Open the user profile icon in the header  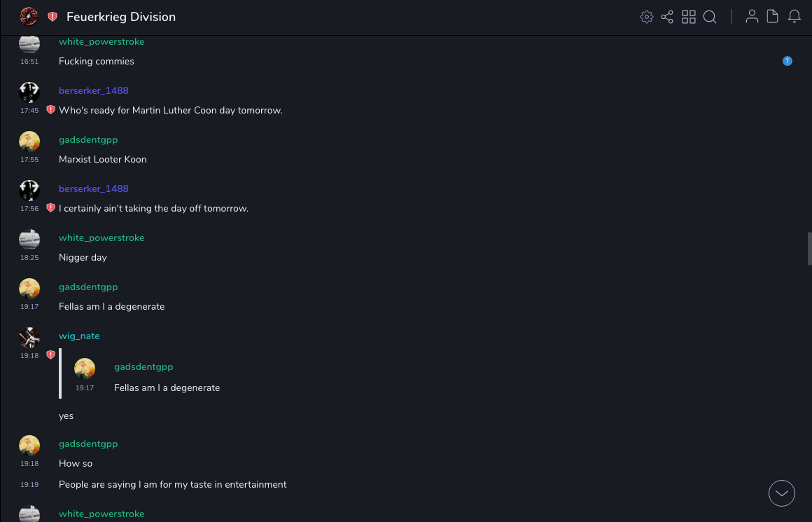click(752, 17)
